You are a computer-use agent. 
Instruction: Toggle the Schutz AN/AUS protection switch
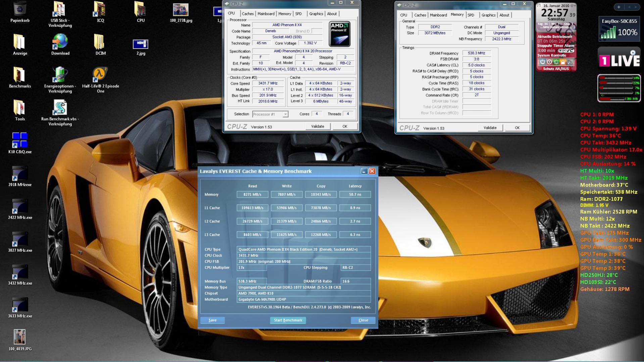pyautogui.click(x=556, y=69)
